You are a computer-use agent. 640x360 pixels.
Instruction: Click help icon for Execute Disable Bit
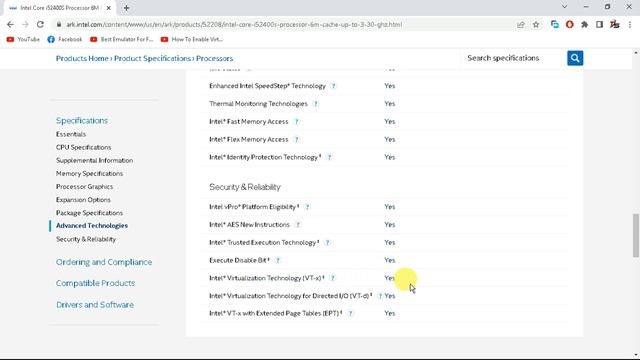pos(278,260)
